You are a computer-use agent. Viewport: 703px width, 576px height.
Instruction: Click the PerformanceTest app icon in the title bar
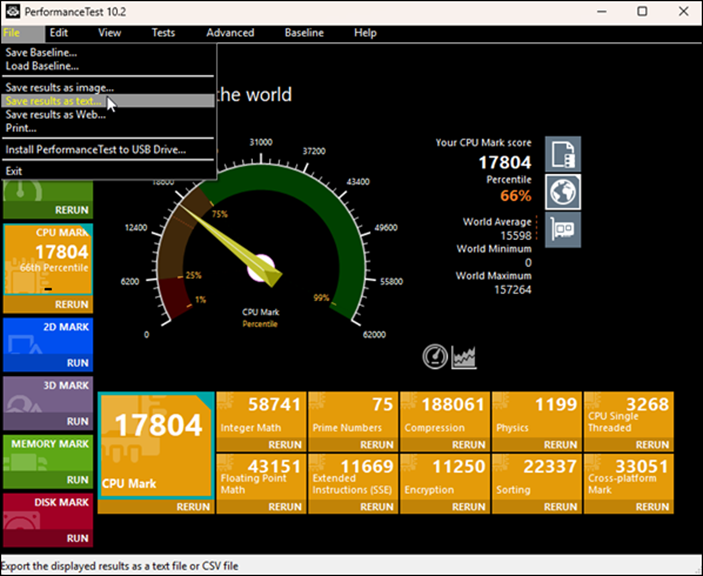13,11
